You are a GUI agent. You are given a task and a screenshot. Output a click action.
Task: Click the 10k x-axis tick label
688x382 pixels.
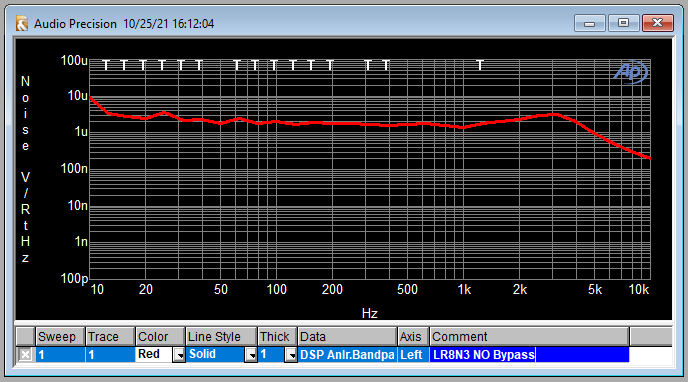pyautogui.click(x=638, y=289)
